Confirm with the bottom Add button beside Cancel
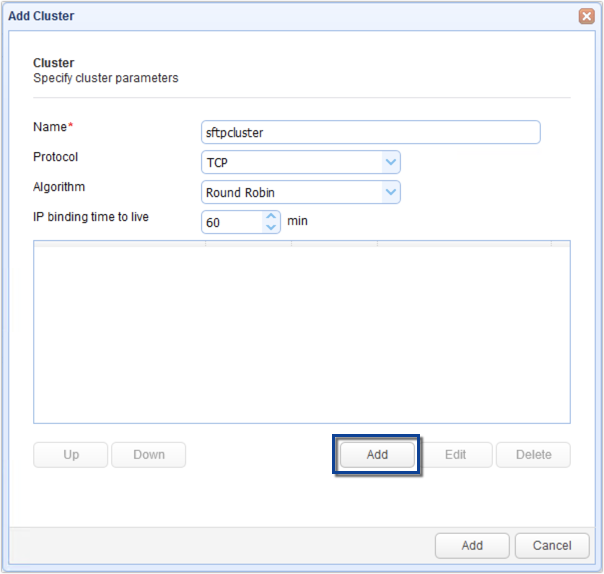 tap(472, 546)
